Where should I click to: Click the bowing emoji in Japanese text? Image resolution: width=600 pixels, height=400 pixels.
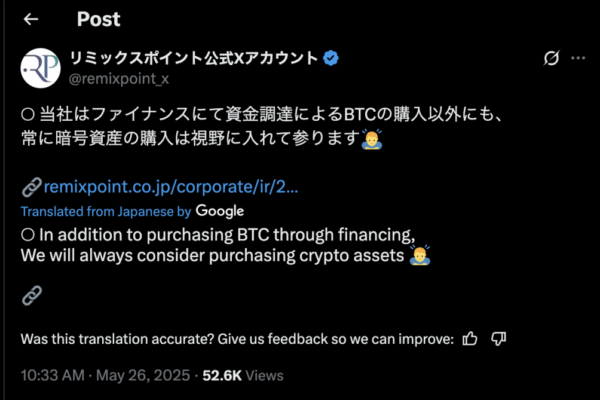(x=372, y=139)
